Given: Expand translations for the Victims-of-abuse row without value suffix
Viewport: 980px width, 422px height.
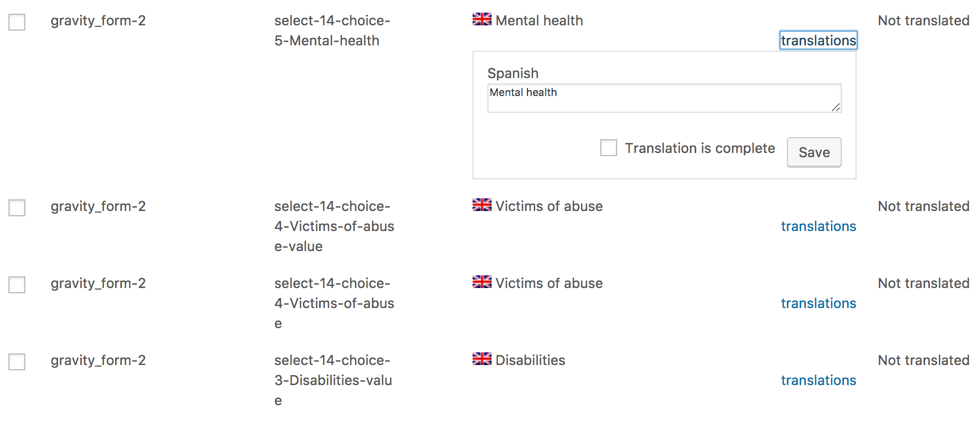Looking at the screenshot, I should [818, 303].
